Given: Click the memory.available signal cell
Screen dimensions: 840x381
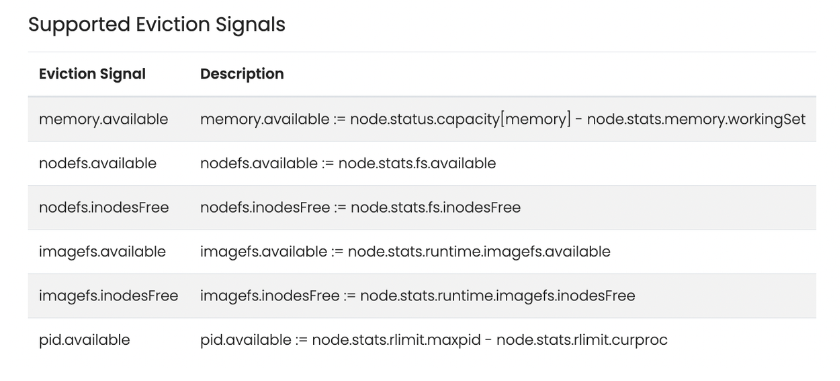Looking at the screenshot, I should pyautogui.click(x=103, y=119).
